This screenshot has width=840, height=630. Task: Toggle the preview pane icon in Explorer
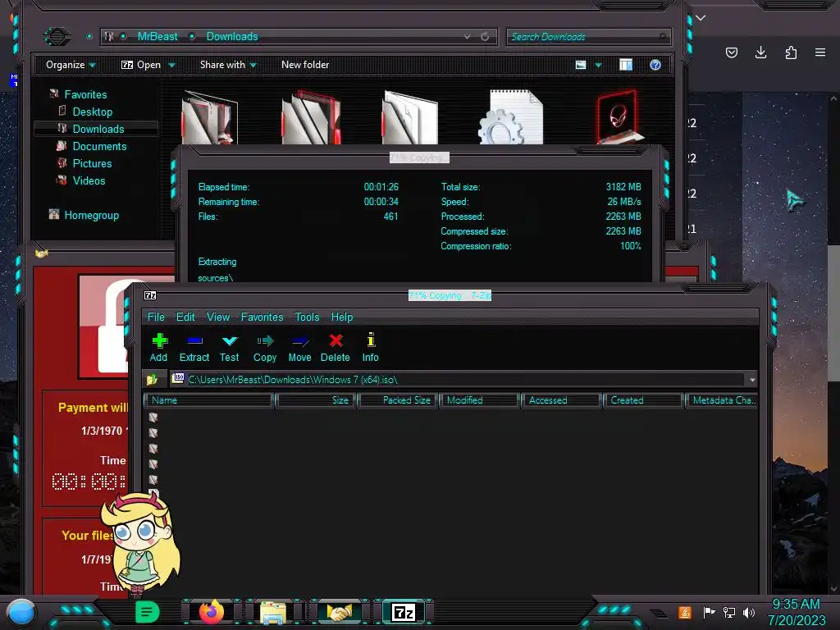click(626, 65)
